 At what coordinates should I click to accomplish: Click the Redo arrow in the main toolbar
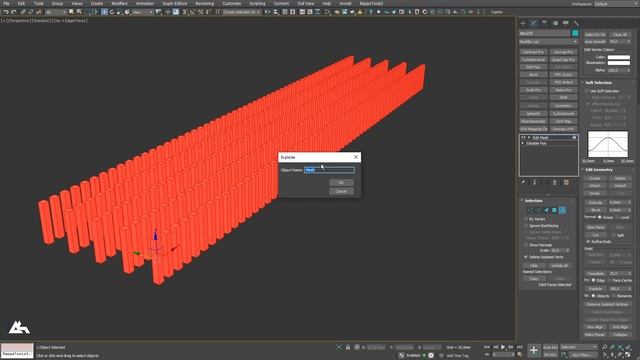13,12
